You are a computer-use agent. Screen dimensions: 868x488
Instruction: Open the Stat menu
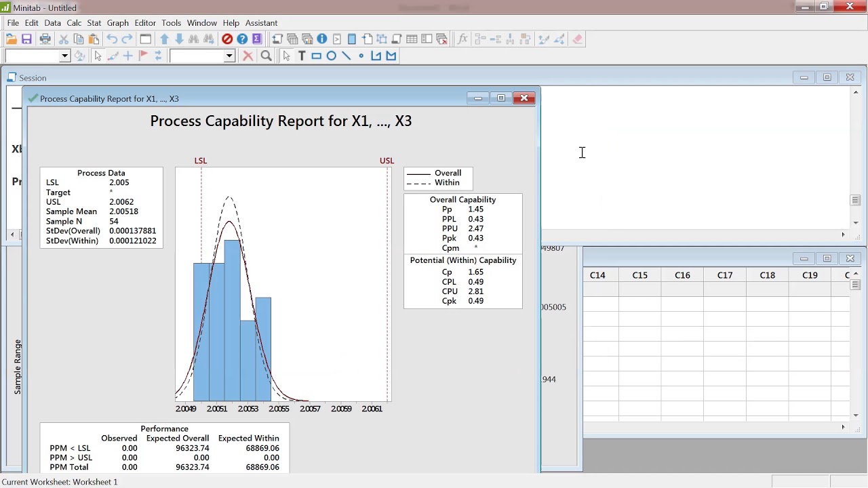(x=94, y=23)
